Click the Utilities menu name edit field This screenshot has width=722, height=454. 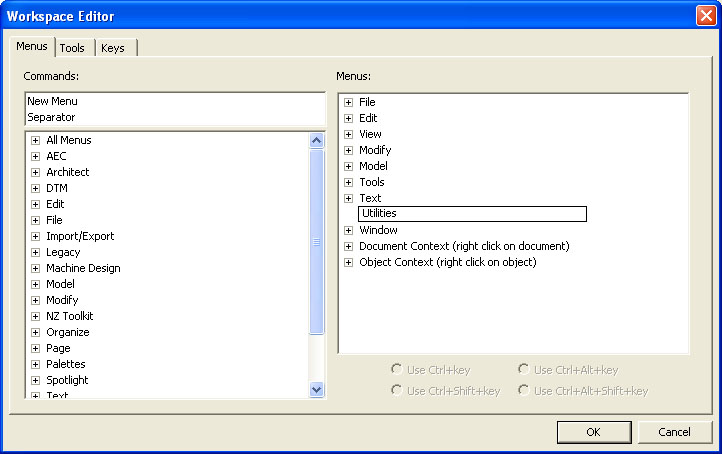pyautogui.click(x=472, y=214)
